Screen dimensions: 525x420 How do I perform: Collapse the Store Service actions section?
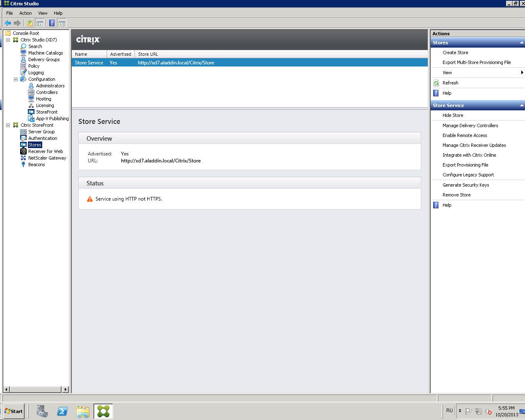pos(522,105)
